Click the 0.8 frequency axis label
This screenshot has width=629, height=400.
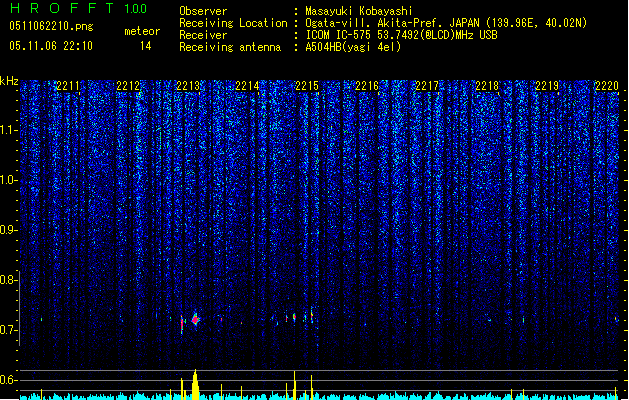(x=8, y=280)
